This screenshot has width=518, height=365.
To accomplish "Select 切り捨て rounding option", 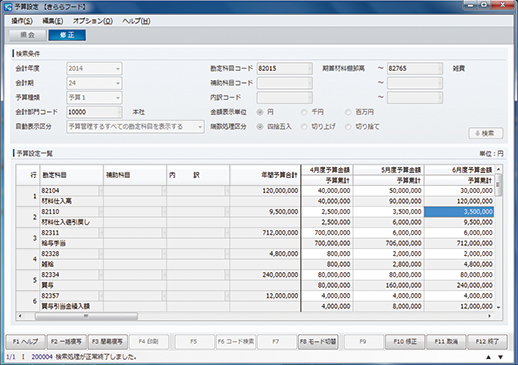I will click(348, 127).
